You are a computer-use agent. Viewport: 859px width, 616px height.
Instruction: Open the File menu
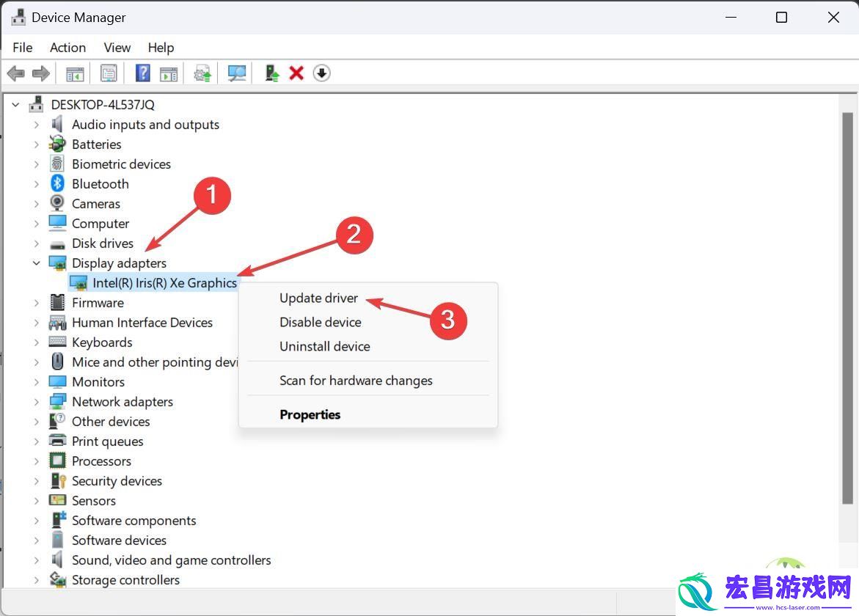pos(23,48)
